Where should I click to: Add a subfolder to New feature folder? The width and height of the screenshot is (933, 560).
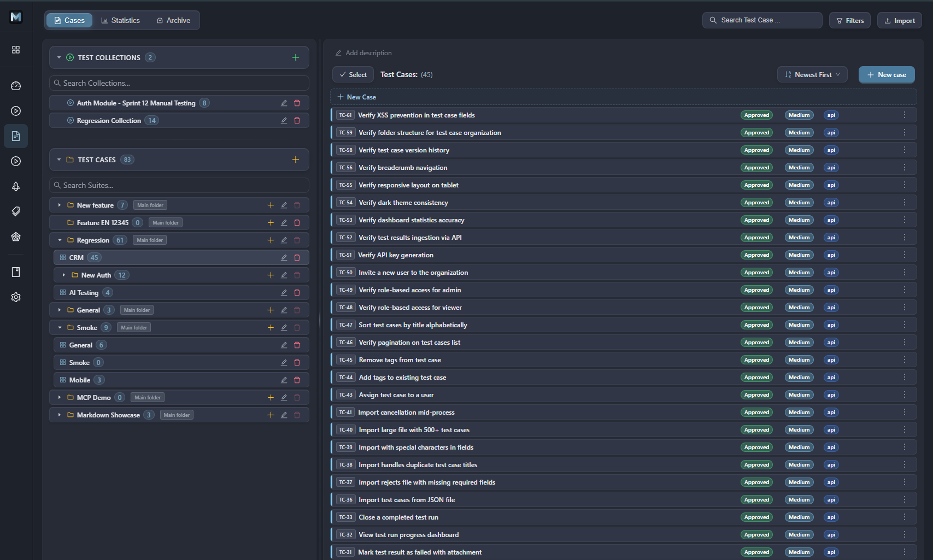coord(271,205)
